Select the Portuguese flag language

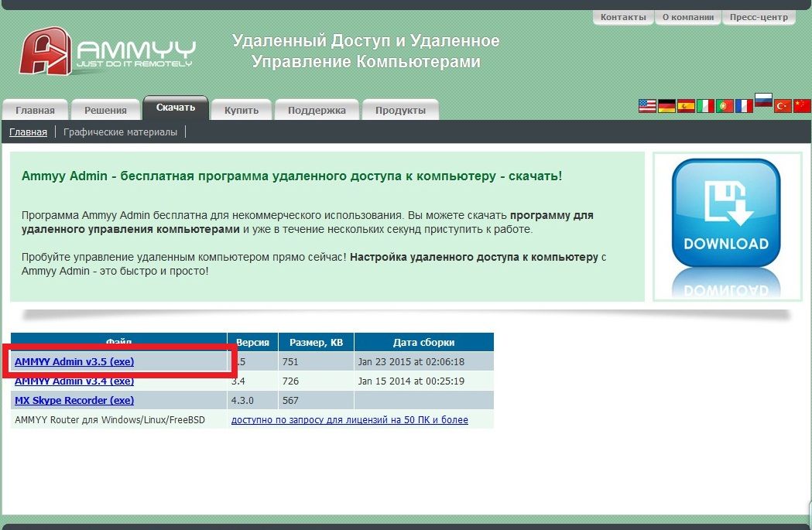[724, 105]
